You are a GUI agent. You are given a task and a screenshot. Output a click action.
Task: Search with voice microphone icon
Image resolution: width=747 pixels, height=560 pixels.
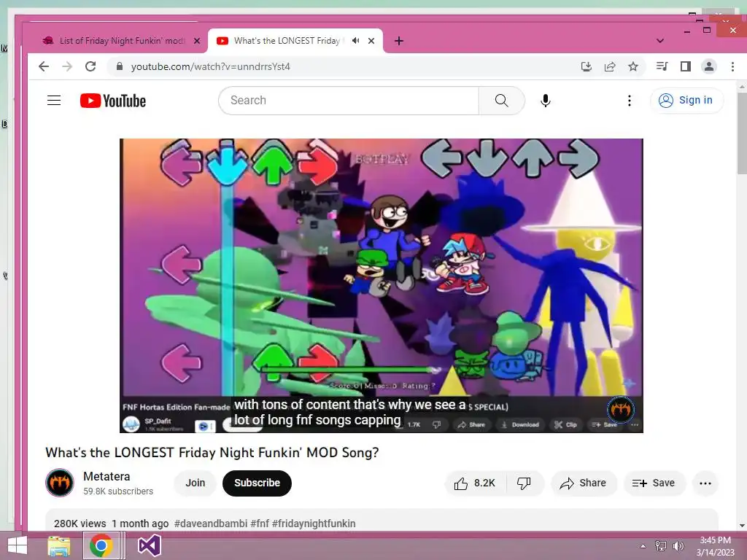coord(546,101)
